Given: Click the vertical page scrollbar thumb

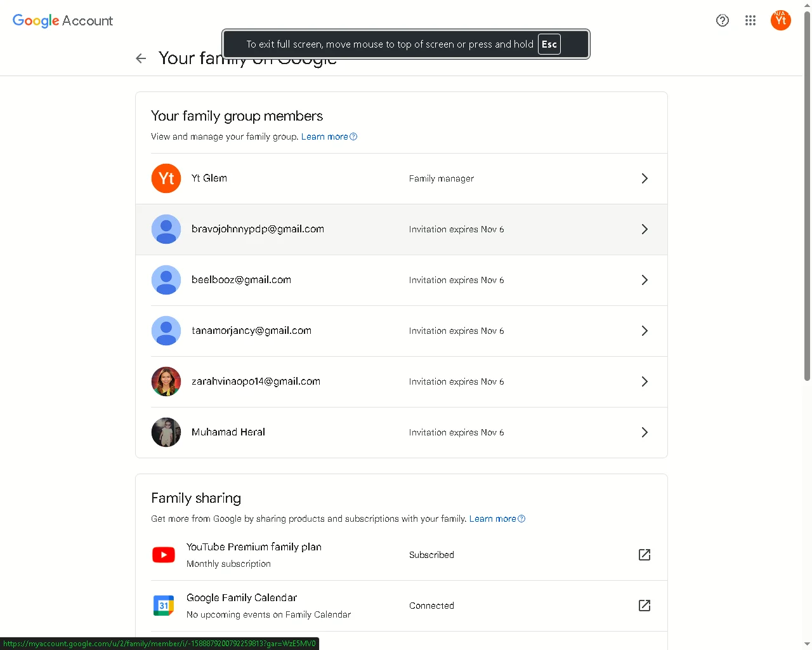Looking at the screenshot, I should (807, 197).
